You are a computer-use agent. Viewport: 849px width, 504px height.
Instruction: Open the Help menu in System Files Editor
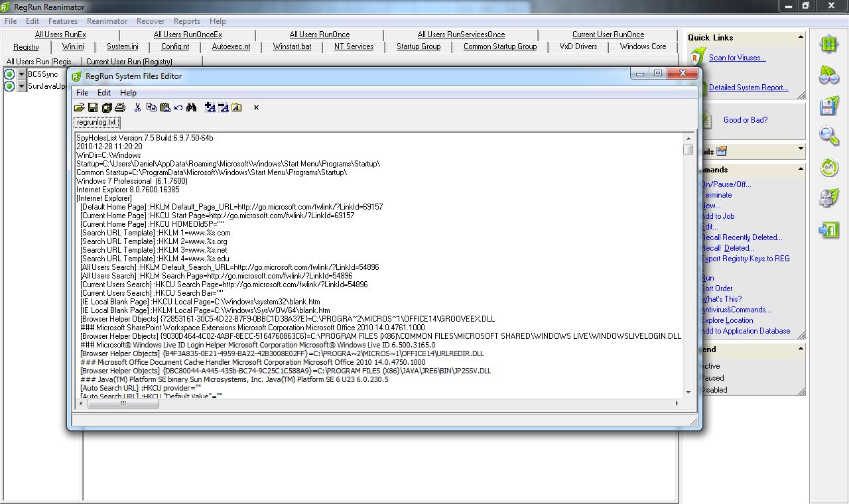click(128, 93)
